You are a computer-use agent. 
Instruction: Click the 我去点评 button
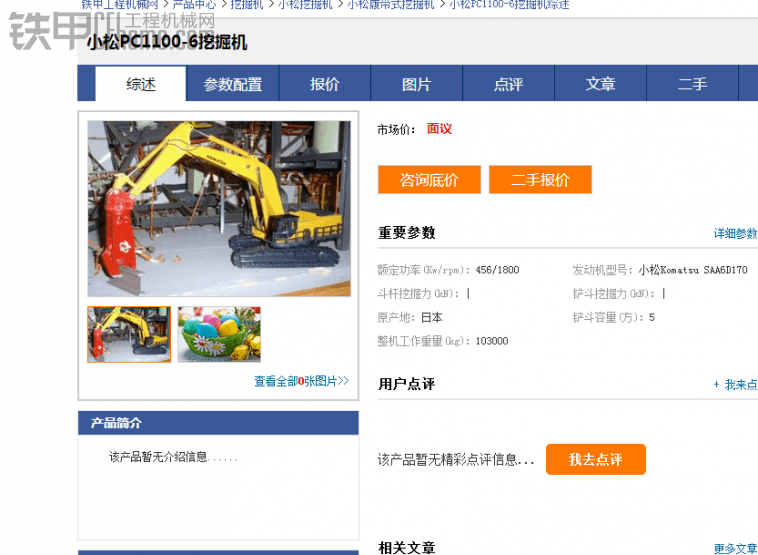click(x=596, y=459)
